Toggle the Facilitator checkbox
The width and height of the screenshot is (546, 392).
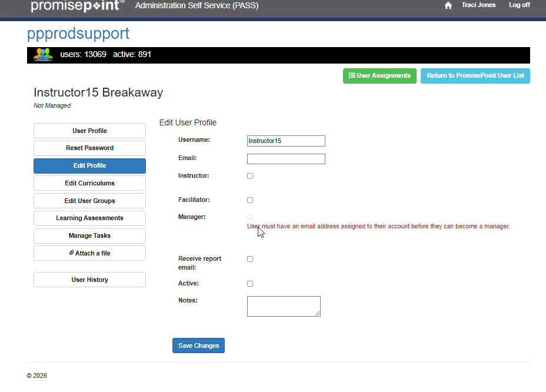tap(250, 200)
